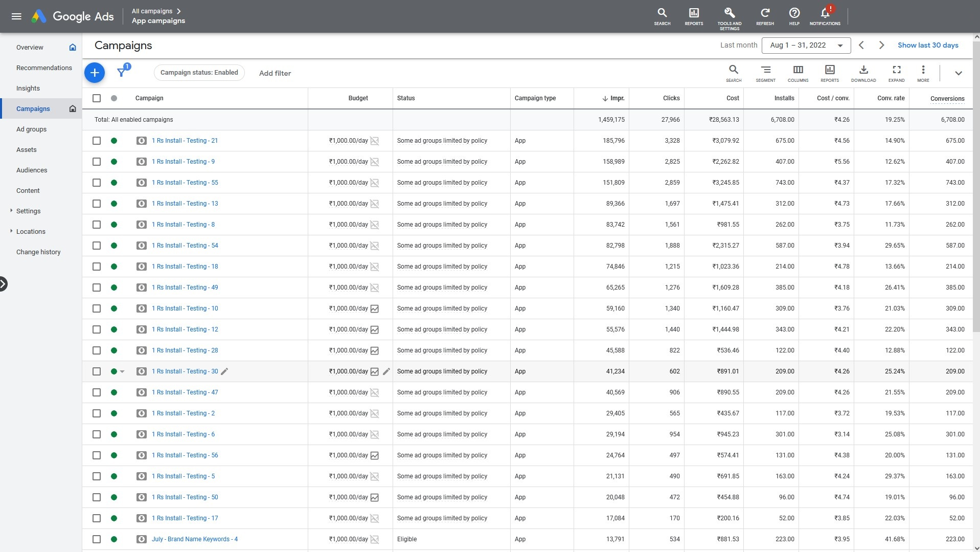Open campaign 1 Rs Install - Testing - 55
The height and width of the screenshot is (552, 980).
[185, 183]
